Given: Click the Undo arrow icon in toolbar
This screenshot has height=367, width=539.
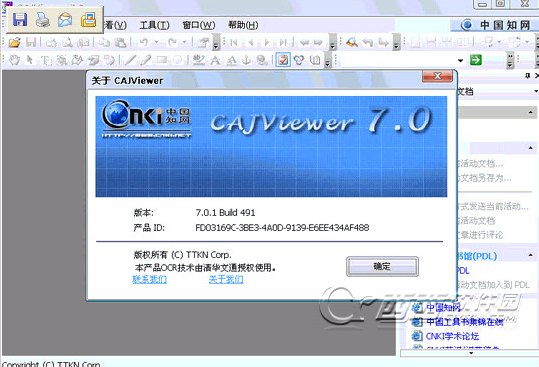Looking at the screenshot, I should tap(144, 42).
